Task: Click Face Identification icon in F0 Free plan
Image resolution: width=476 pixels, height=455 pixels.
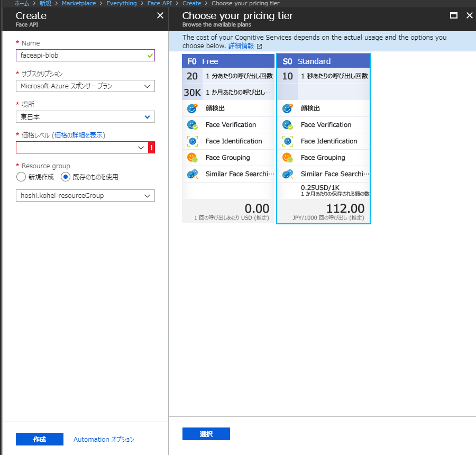Action: pyautogui.click(x=192, y=141)
